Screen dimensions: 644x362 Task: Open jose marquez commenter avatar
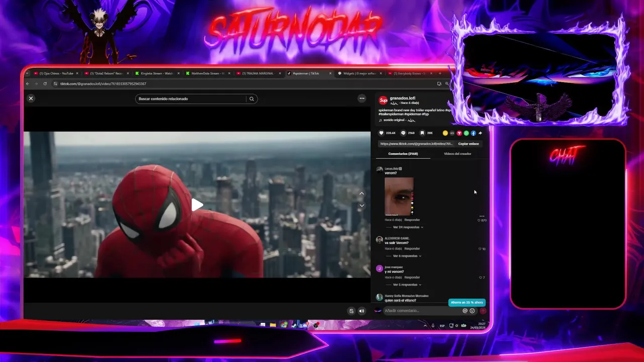click(379, 268)
